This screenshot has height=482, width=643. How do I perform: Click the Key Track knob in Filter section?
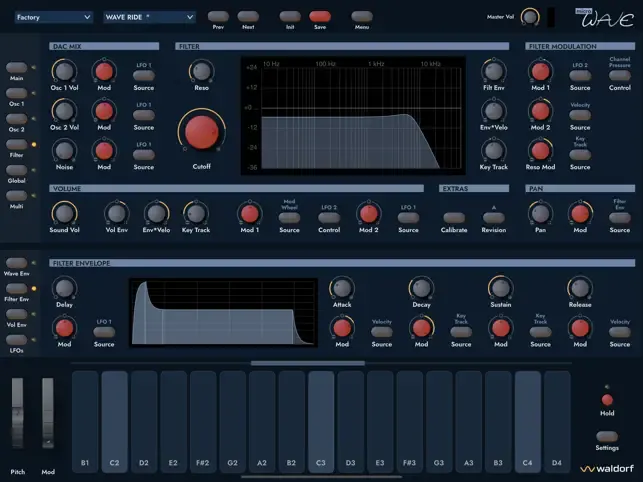(494, 151)
